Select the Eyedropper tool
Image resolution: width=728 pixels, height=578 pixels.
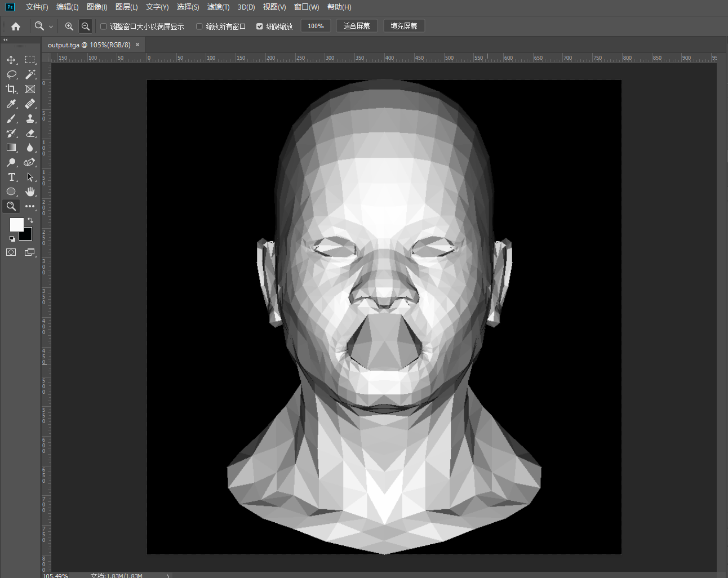pos(11,104)
